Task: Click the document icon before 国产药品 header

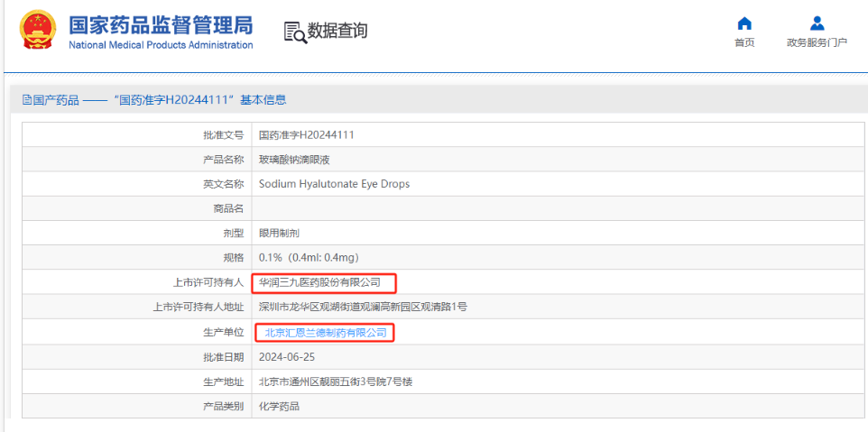Action: tap(26, 100)
